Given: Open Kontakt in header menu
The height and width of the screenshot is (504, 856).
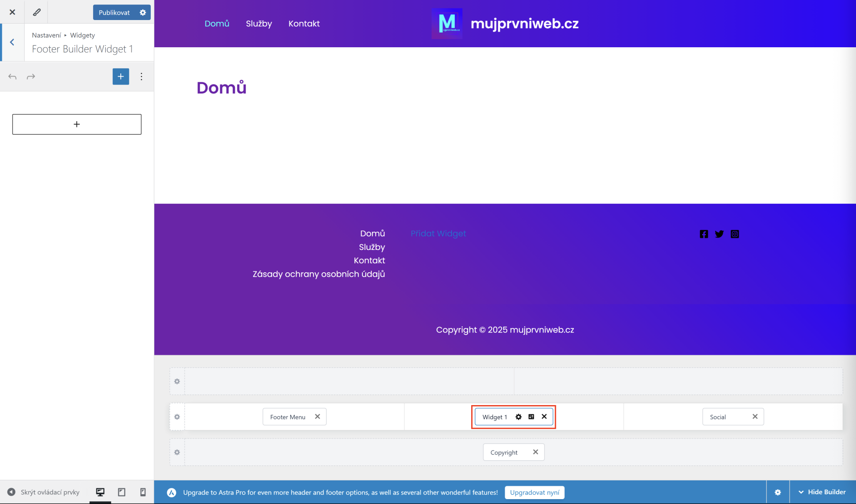Looking at the screenshot, I should (304, 24).
